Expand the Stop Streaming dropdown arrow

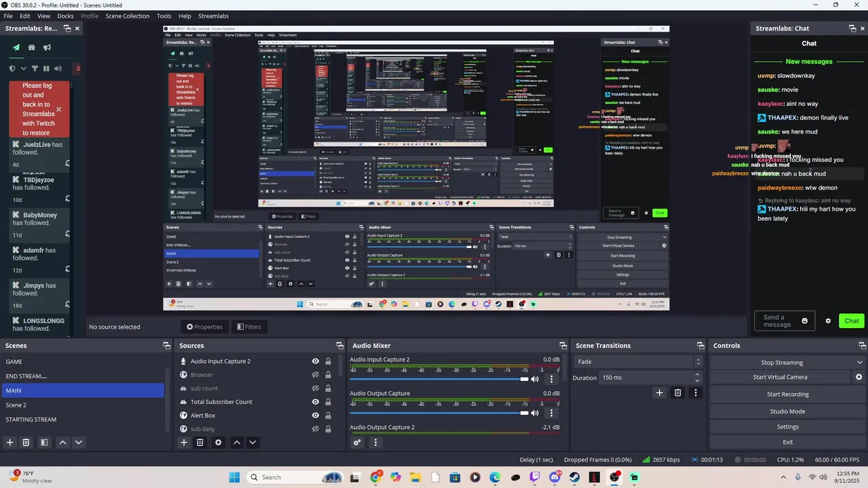pos(860,363)
